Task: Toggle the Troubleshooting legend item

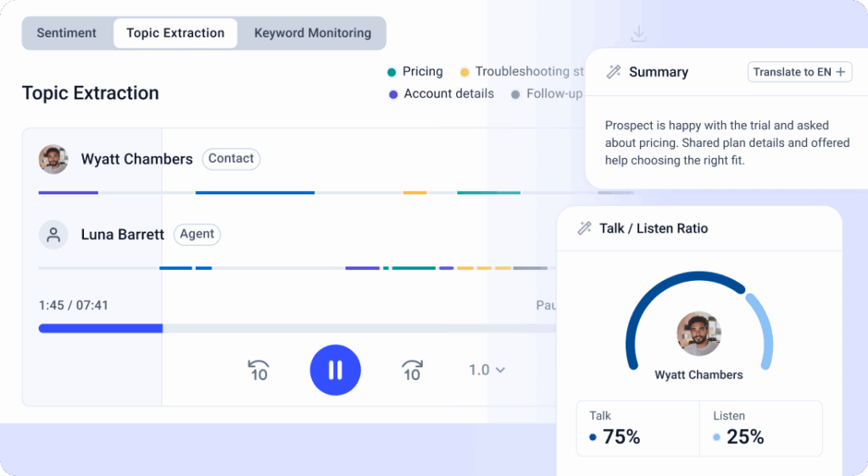Action: pyautogui.click(x=521, y=71)
